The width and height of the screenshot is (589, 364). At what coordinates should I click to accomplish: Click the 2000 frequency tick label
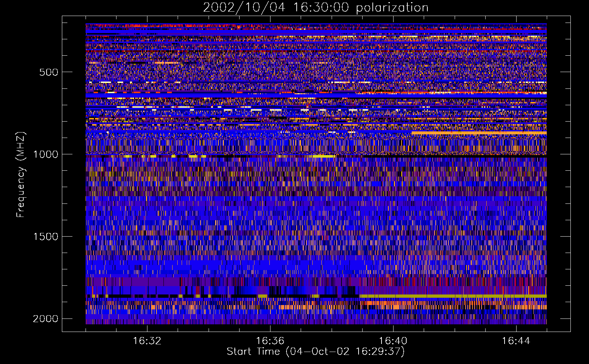[46, 319]
